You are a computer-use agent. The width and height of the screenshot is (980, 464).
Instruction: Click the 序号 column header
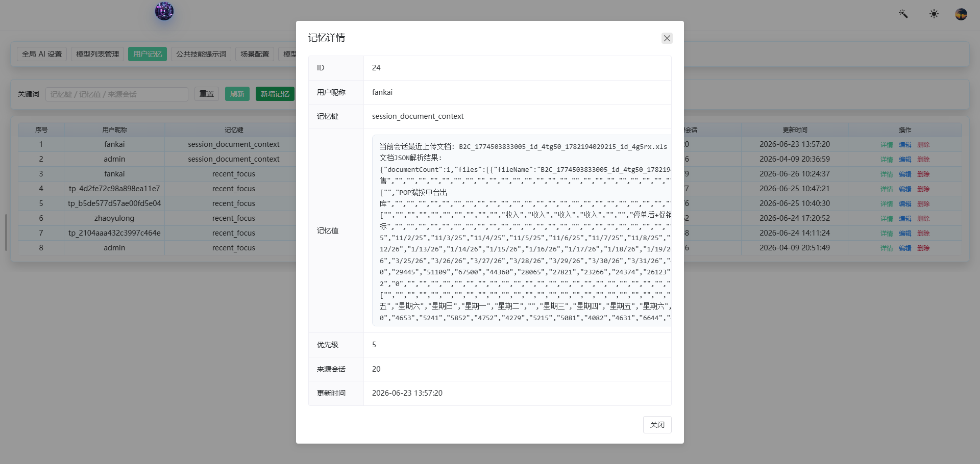[41, 130]
